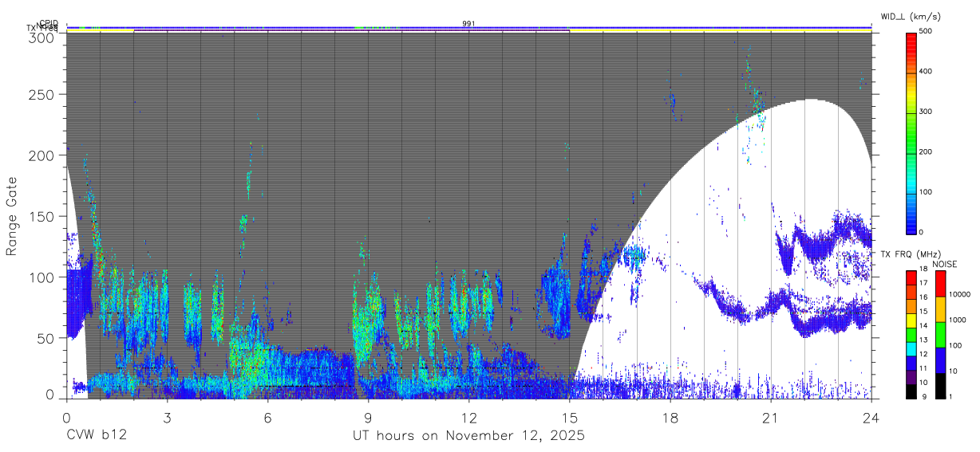Click the '24' tick on UT hours axis
Viewport: 980px width, 452px height.
tap(871, 417)
